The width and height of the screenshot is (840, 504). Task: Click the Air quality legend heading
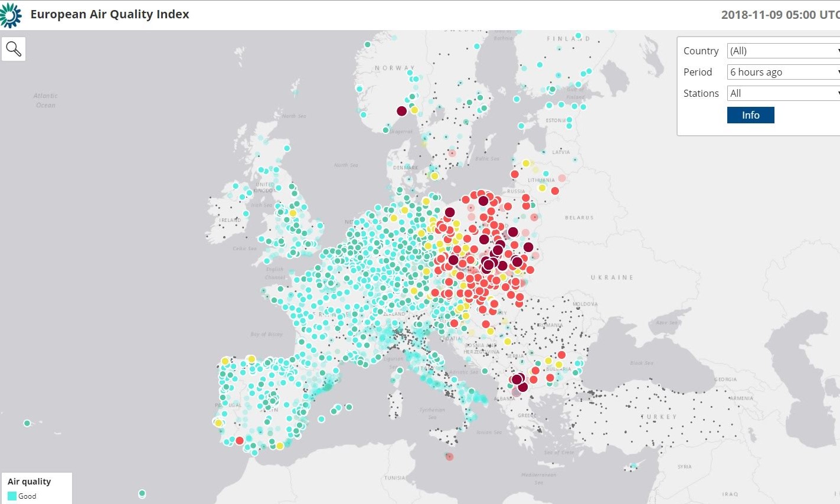[x=30, y=482]
